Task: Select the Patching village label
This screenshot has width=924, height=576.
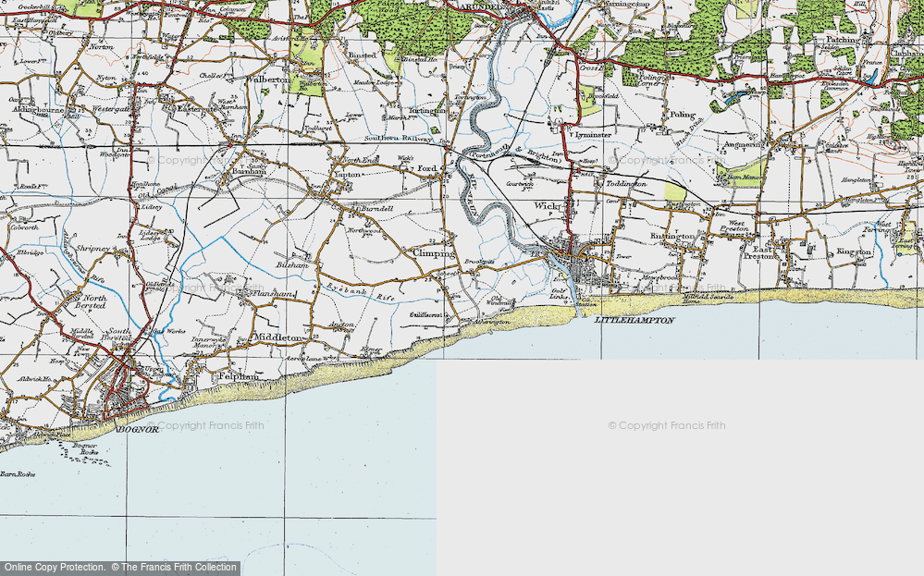Action: [x=844, y=40]
